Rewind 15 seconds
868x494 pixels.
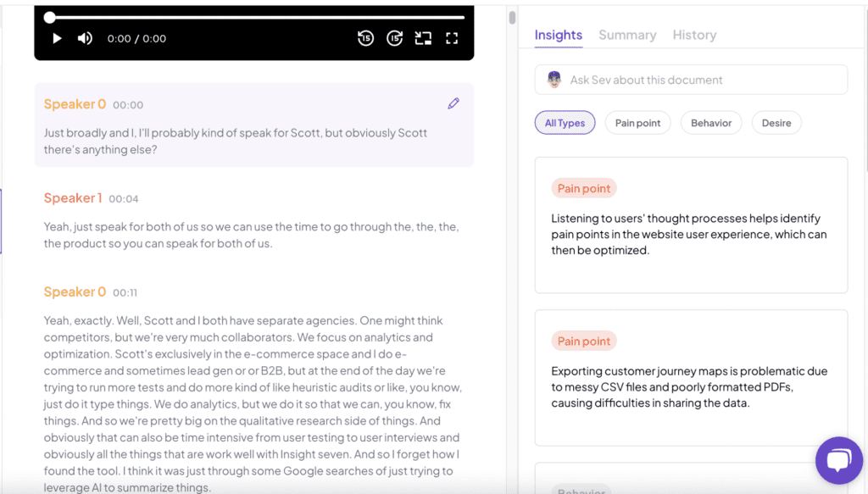[365, 38]
